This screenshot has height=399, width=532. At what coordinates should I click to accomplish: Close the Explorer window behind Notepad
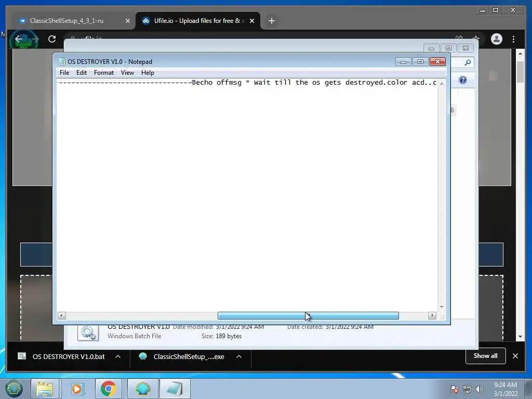pos(466,48)
